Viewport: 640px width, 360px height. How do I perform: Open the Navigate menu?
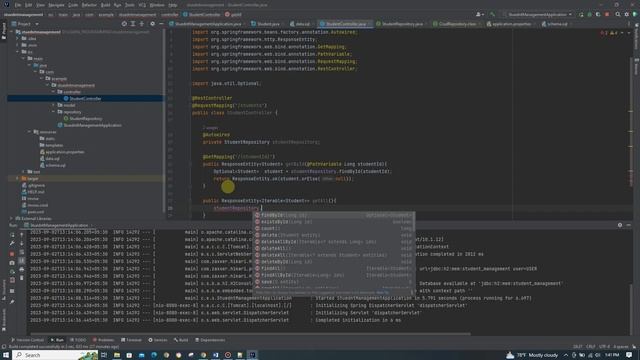[56, 5]
